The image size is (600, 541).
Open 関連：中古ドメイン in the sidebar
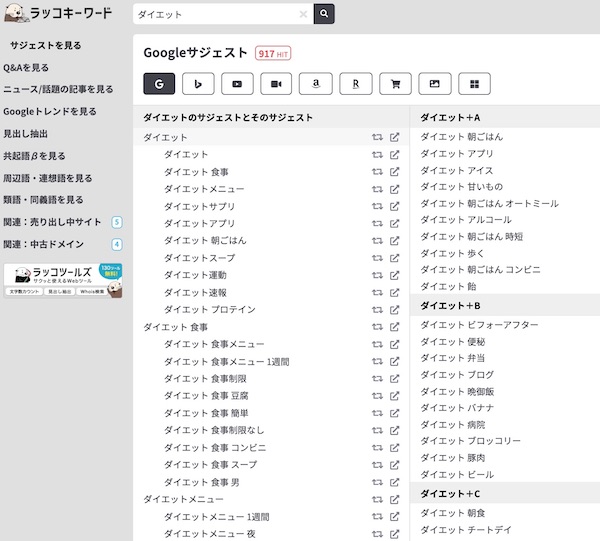point(43,244)
